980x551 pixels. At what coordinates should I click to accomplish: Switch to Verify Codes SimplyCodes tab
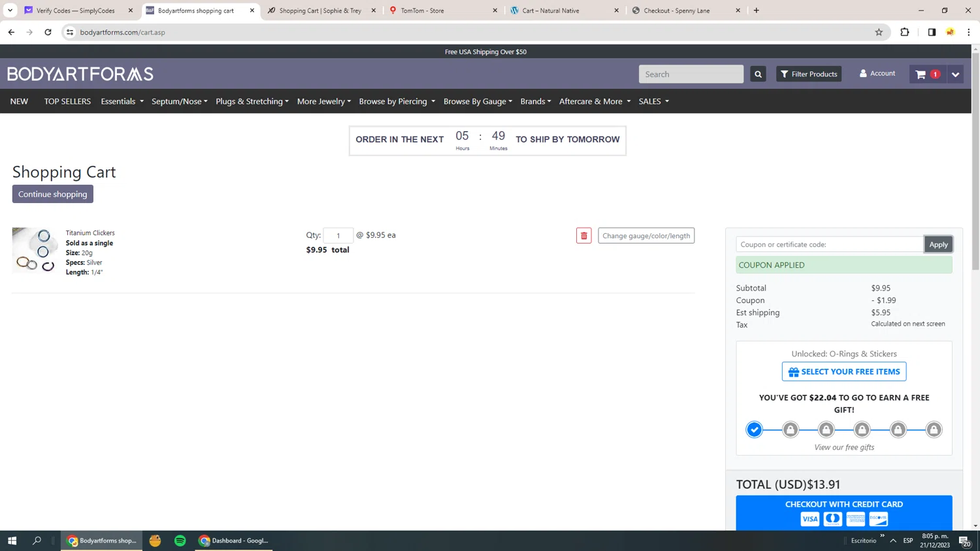coord(76,10)
